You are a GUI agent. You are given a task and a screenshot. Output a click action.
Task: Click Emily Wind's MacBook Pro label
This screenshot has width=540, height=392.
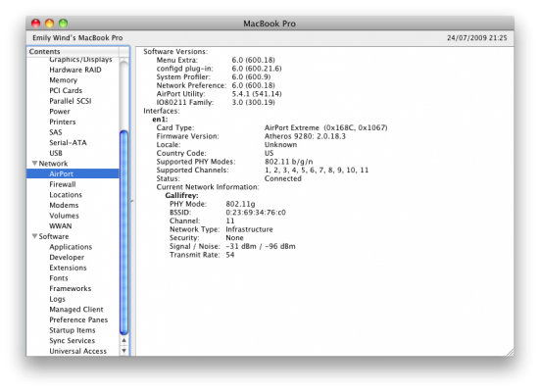point(77,37)
